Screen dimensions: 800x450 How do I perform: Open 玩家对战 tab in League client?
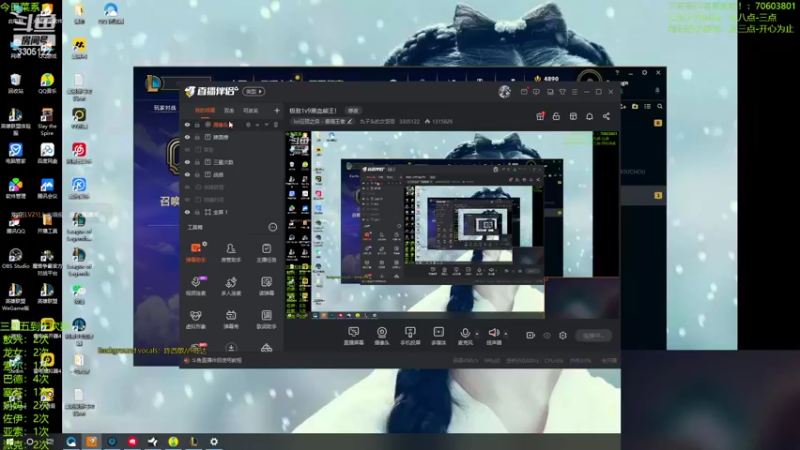(x=165, y=108)
